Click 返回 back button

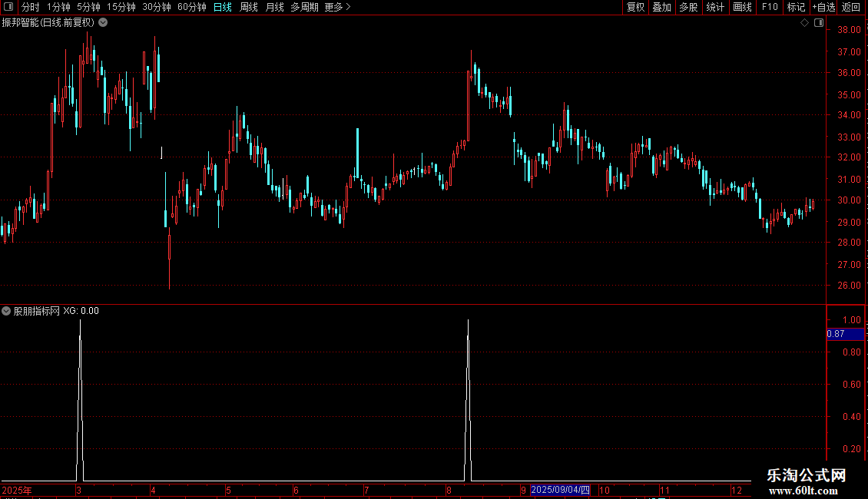tap(851, 7)
